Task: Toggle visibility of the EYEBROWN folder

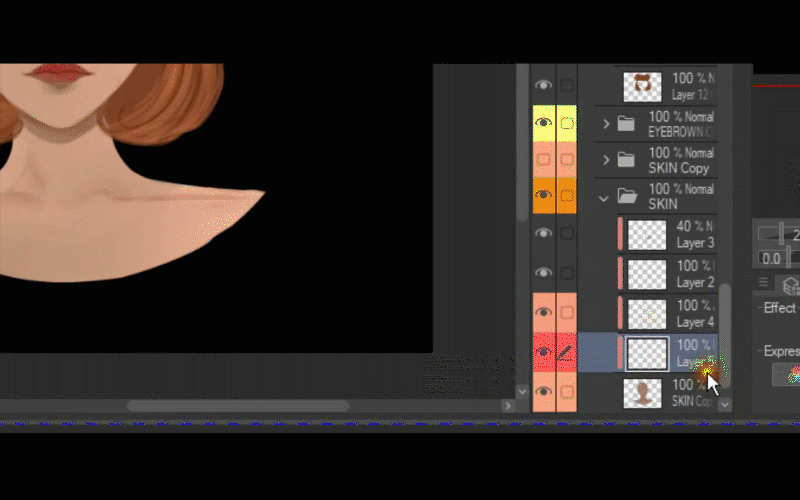Action: [x=543, y=123]
